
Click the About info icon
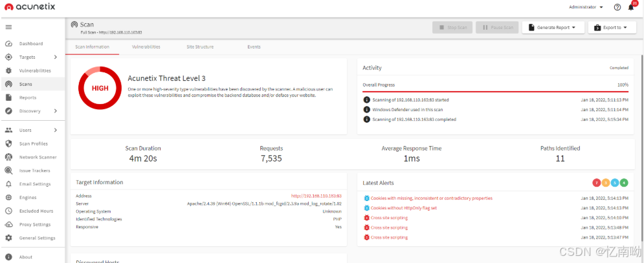point(8,257)
